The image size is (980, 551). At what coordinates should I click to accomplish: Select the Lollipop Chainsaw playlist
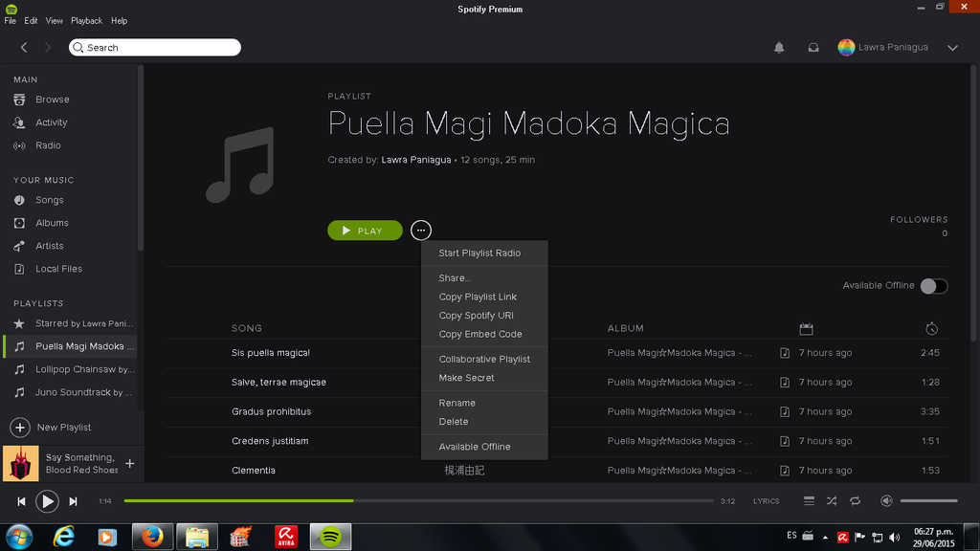click(x=70, y=369)
